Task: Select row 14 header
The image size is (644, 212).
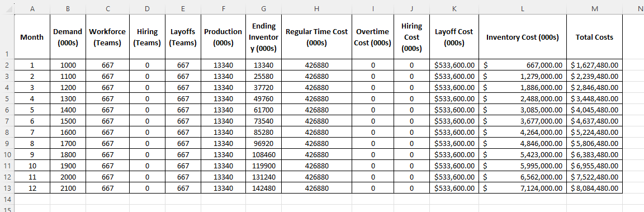Action: [x=7, y=199]
